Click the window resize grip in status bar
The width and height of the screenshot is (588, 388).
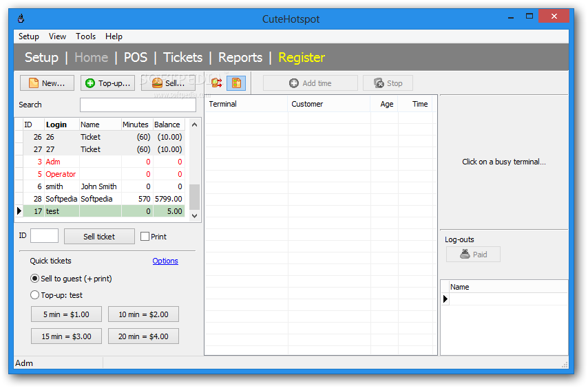click(565, 365)
